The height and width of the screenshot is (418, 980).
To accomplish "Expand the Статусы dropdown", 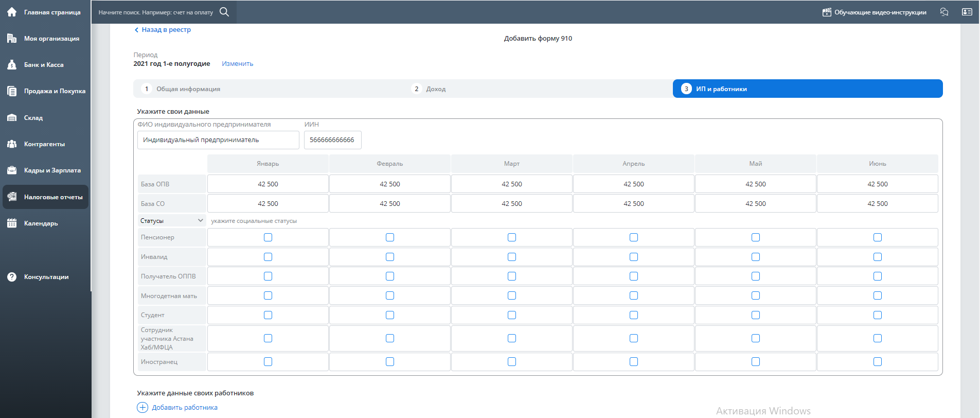I will 172,221.
